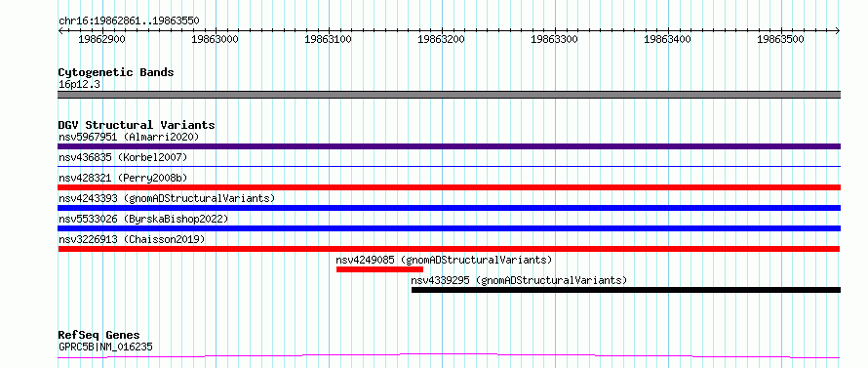Click the chr16:19862861..19863550 coordinate label

[x=129, y=21]
